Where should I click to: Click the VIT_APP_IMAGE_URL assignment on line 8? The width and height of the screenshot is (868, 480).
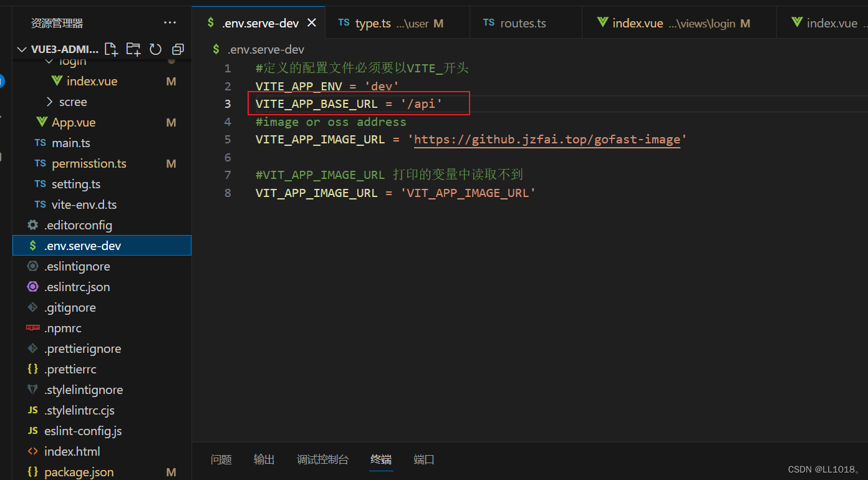point(395,193)
